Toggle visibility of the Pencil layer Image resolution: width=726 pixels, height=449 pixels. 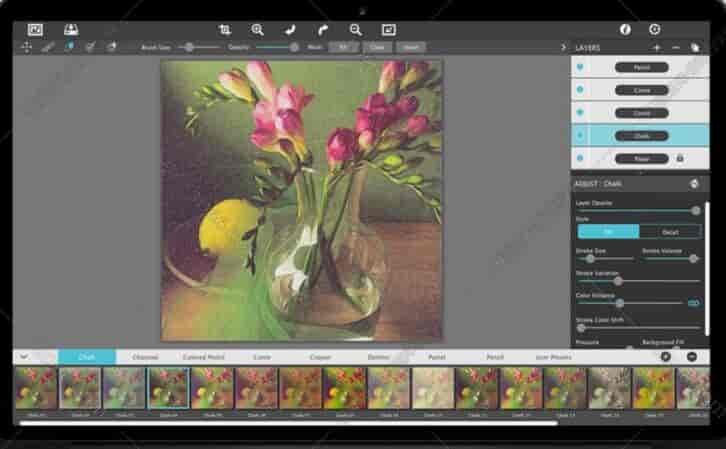[x=581, y=67]
